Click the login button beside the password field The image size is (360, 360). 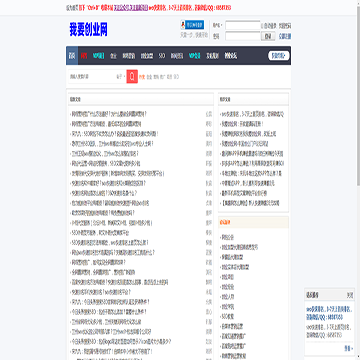(x=268, y=36)
